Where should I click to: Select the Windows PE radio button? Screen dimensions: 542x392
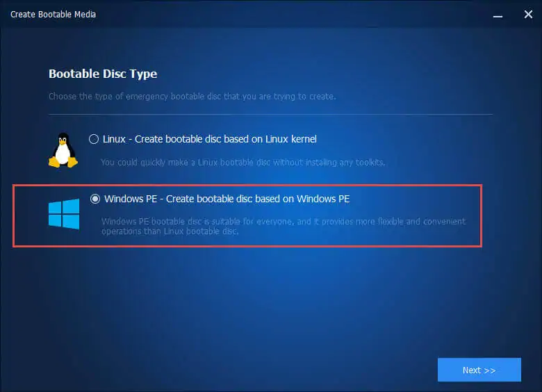point(95,199)
